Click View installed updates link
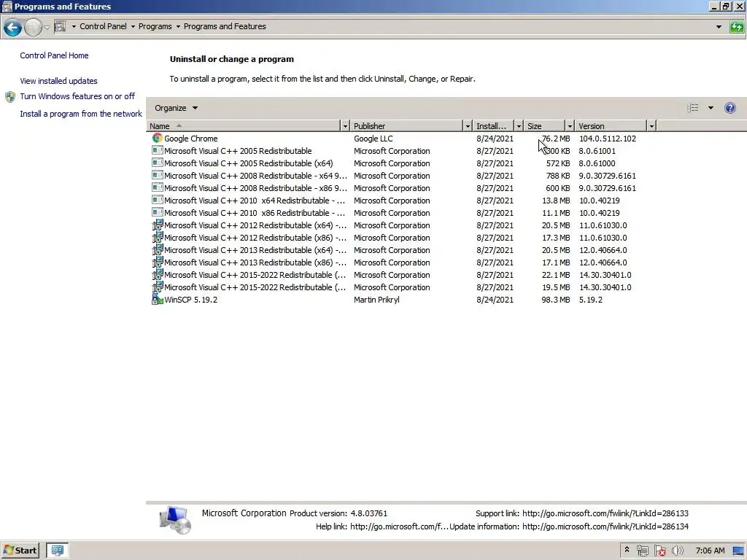This screenshot has width=747, height=560. [x=58, y=81]
